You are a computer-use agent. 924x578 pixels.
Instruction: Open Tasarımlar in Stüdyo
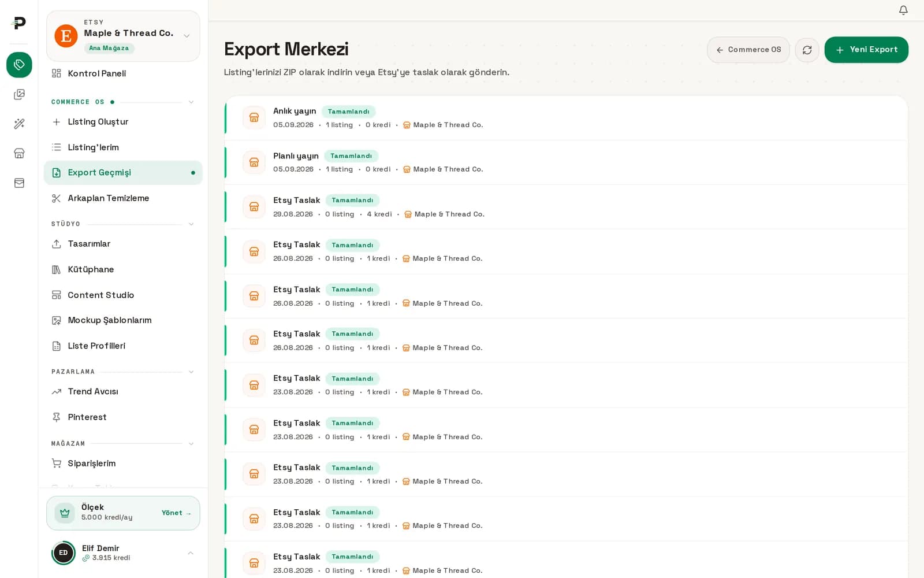point(123,244)
